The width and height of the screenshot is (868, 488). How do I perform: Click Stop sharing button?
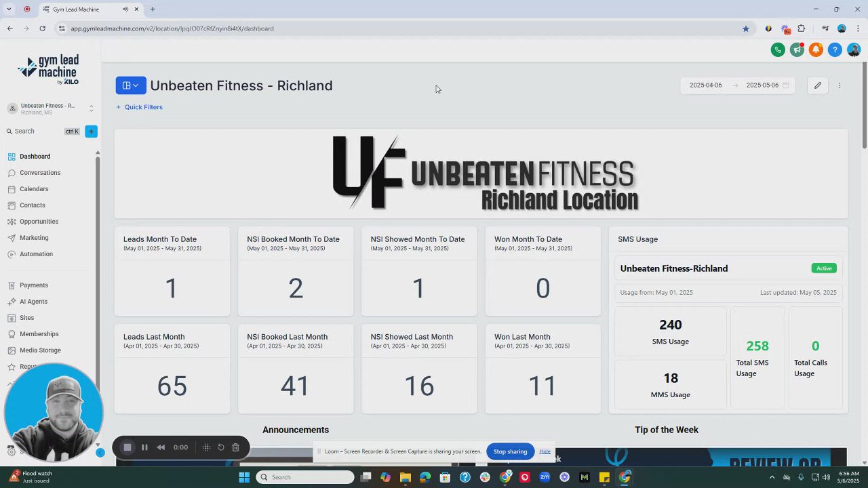510,451
